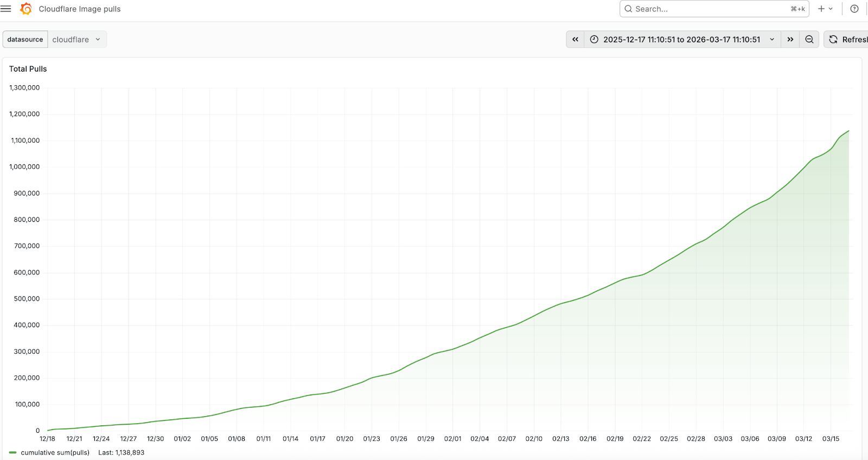Open Cloudflare Image pulls breadcrumb
The width and height of the screenshot is (868, 460).
click(x=80, y=9)
